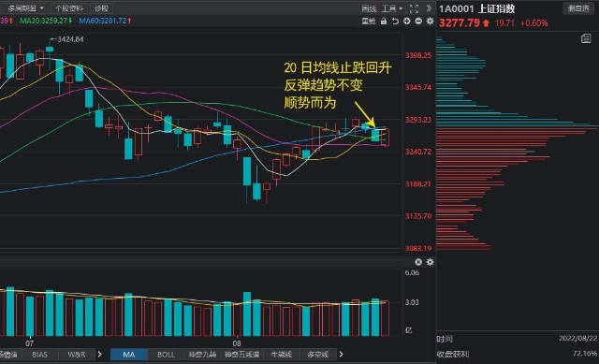The image size is (599, 364).
Task: Click the 3398.25 price axis label
Action: click(418, 55)
